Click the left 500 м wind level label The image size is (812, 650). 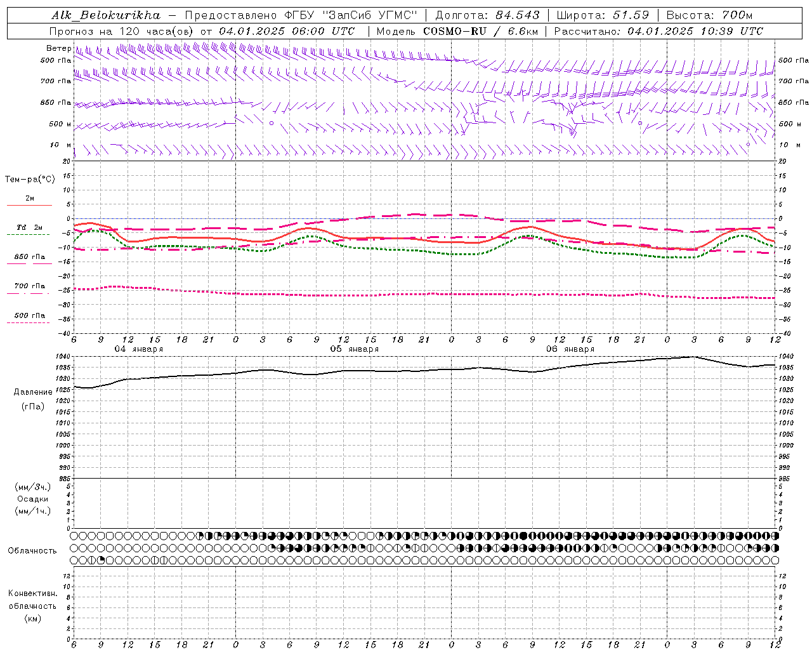click(x=60, y=124)
